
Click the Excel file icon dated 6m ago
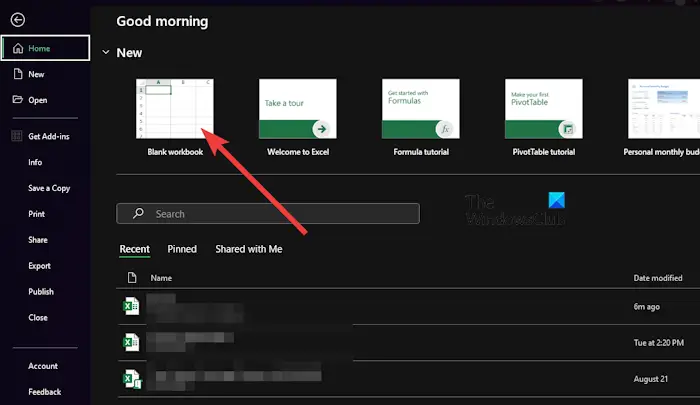(131, 306)
